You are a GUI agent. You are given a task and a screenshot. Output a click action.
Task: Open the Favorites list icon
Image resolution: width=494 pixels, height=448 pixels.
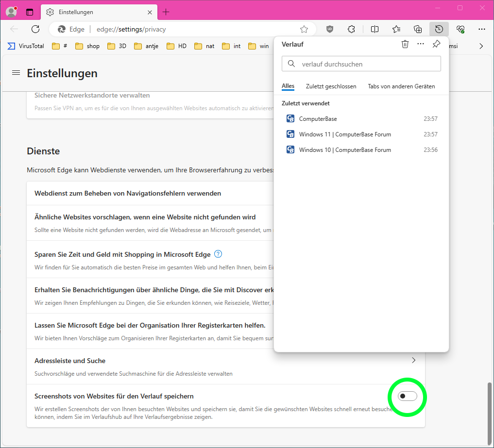396,29
